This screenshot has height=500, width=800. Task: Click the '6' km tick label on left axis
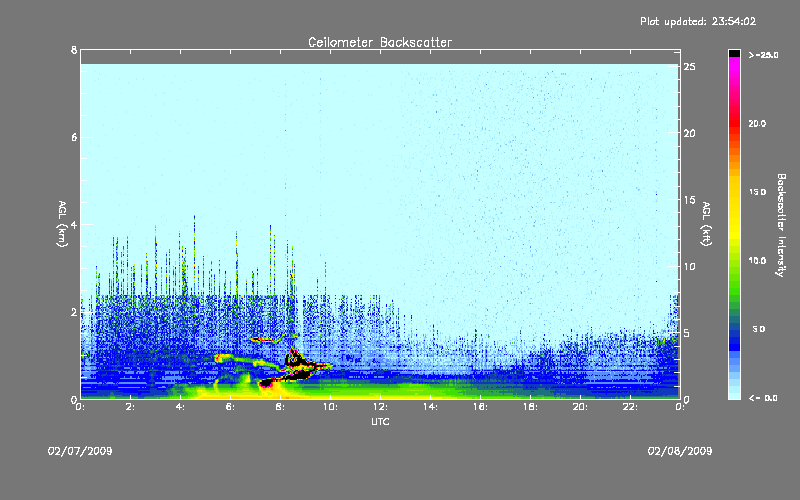[74, 137]
